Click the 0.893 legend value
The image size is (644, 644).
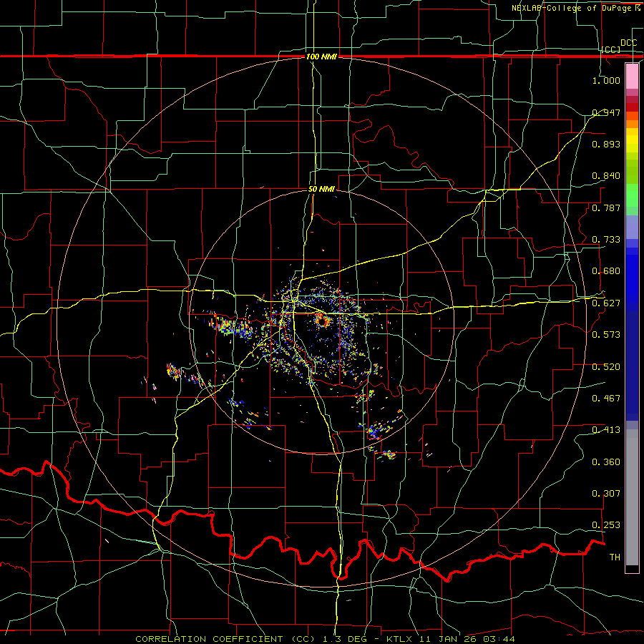coord(606,144)
